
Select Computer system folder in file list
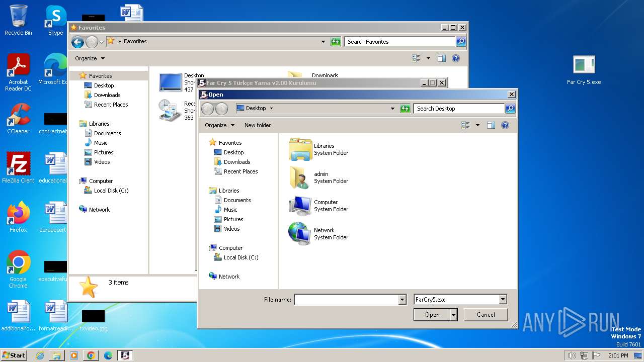[319, 206]
